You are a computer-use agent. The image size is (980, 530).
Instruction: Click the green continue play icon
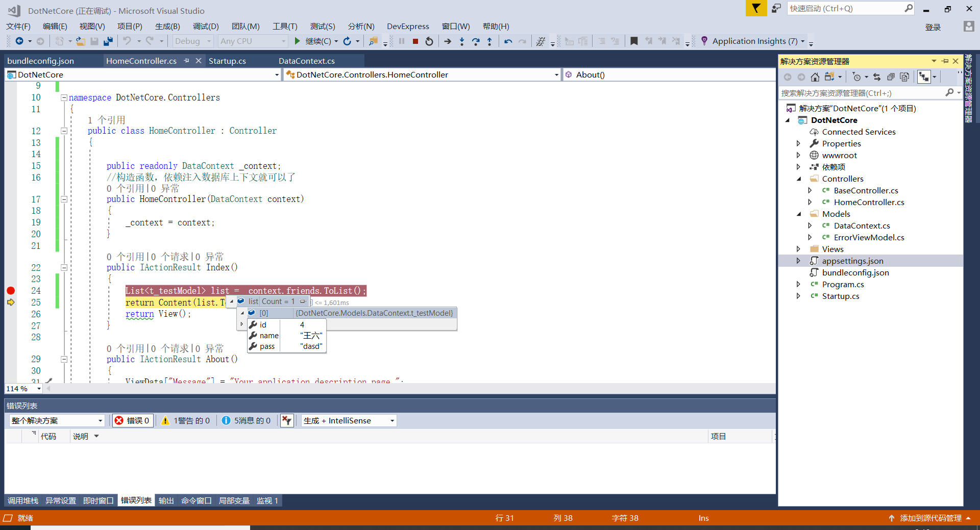[298, 41]
